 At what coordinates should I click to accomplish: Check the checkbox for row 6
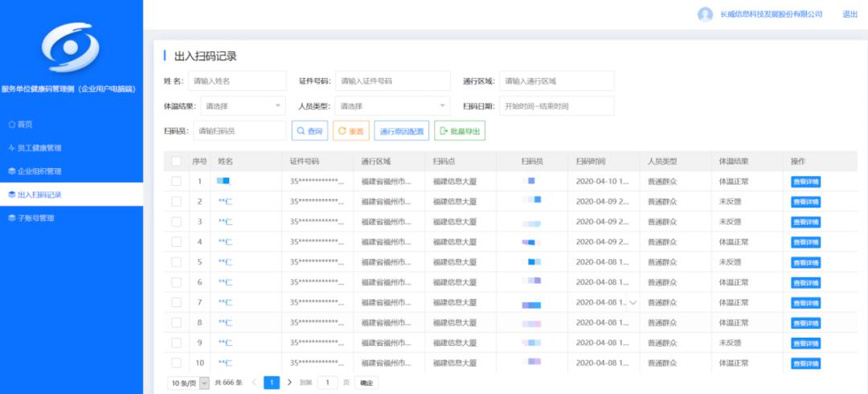[x=176, y=282]
